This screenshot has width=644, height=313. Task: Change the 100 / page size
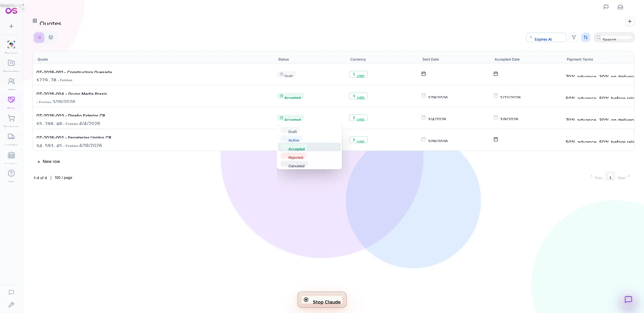[x=63, y=178]
